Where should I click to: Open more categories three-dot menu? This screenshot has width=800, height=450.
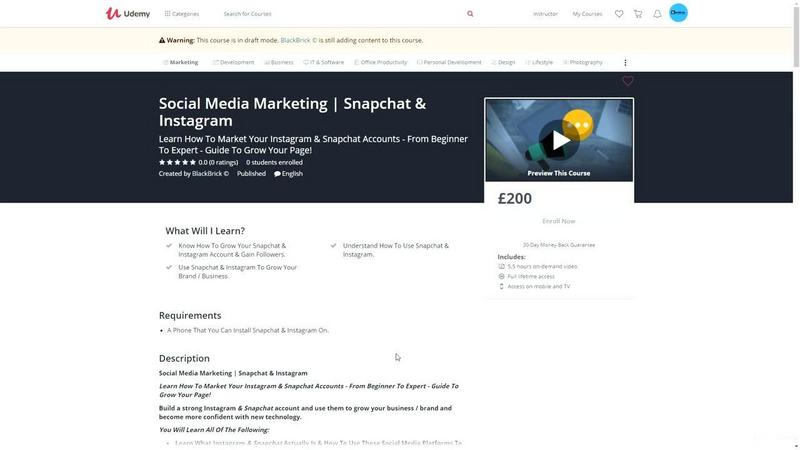click(x=625, y=62)
